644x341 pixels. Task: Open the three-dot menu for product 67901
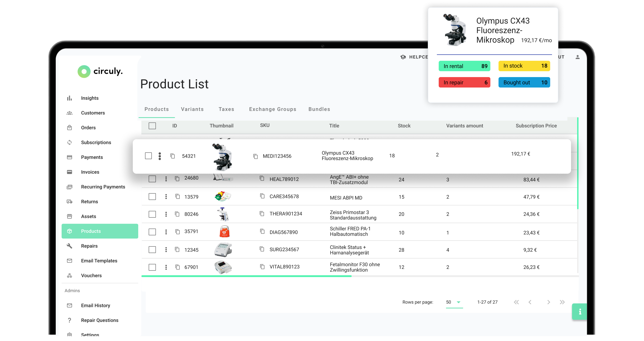pyautogui.click(x=166, y=267)
